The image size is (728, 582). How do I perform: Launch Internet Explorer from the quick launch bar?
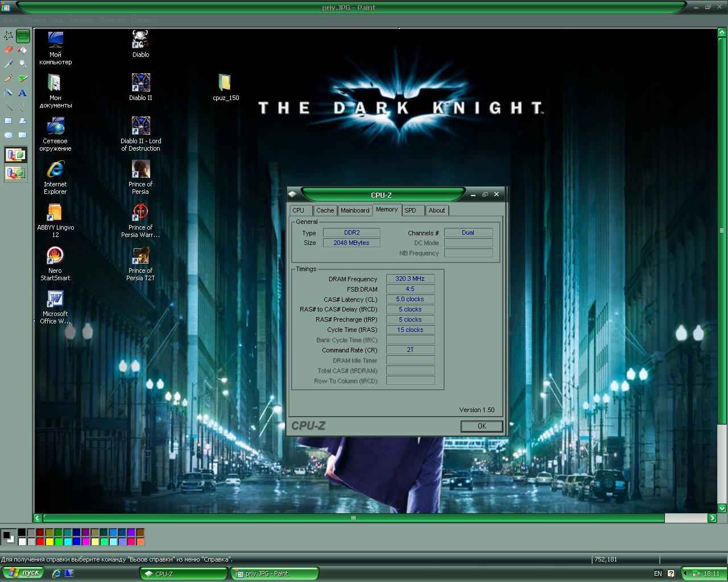[x=56, y=573]
